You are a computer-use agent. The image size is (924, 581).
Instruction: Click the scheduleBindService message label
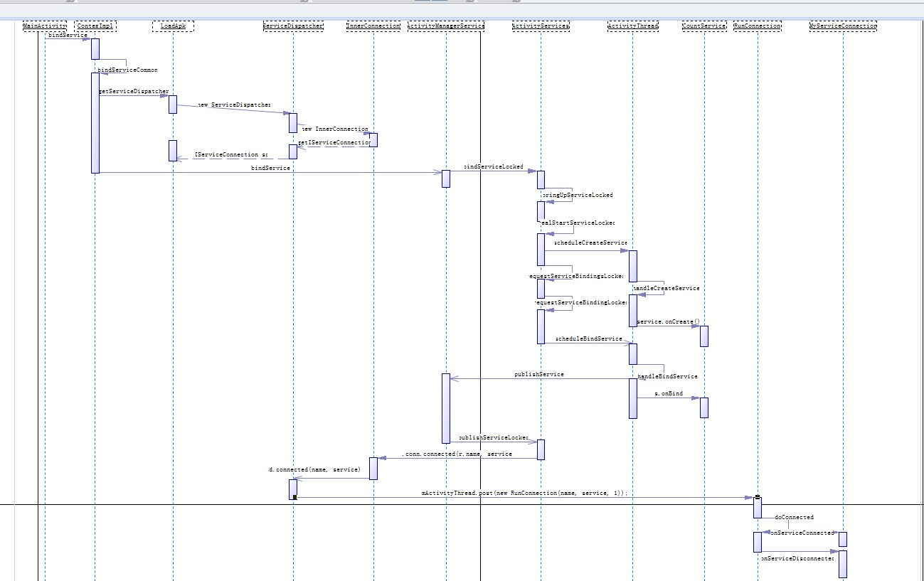(589, 339)
